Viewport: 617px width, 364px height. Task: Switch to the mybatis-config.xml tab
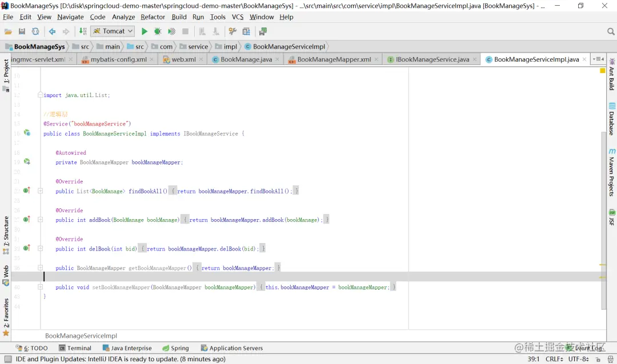pyautogui.click(x=118, y=59)
